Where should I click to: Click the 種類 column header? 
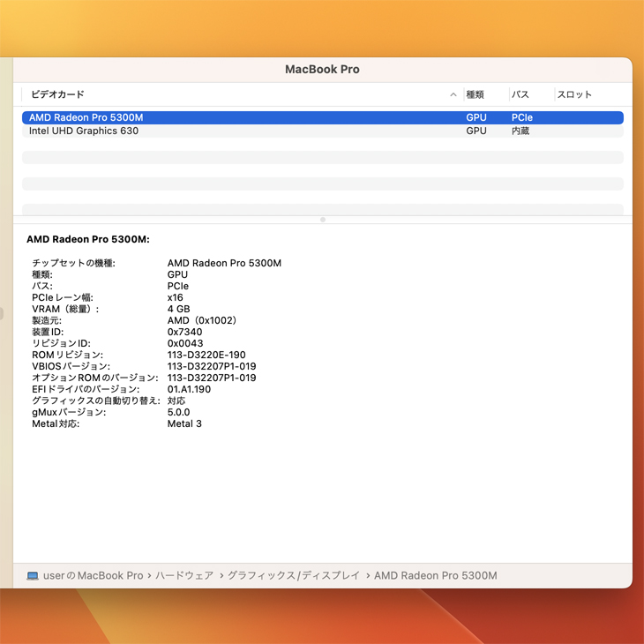coord(475,94)
